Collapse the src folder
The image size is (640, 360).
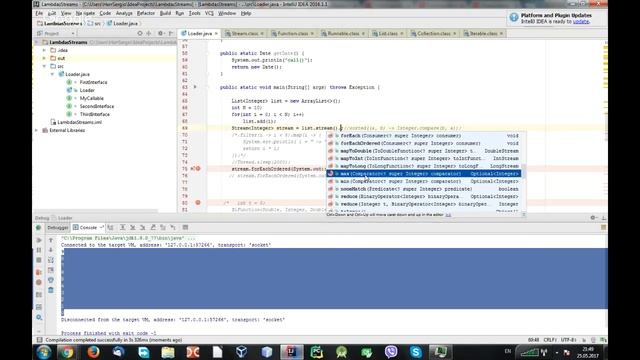tap(44, 66)
